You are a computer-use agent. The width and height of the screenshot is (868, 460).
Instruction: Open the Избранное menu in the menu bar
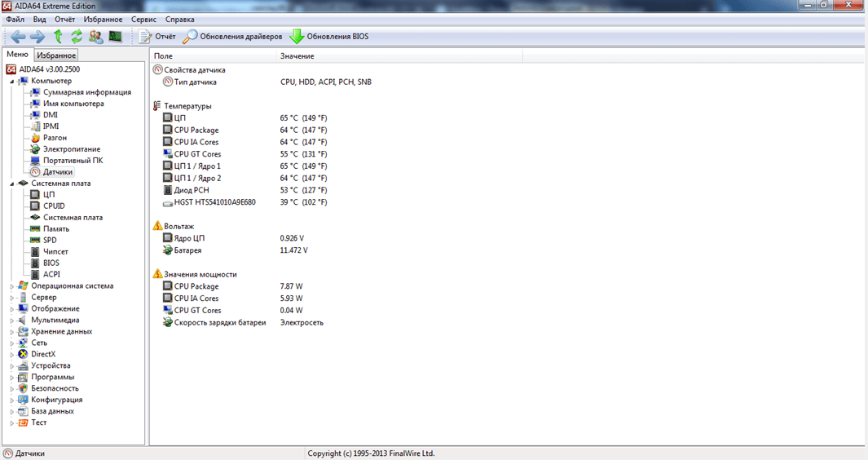[103, 19]
